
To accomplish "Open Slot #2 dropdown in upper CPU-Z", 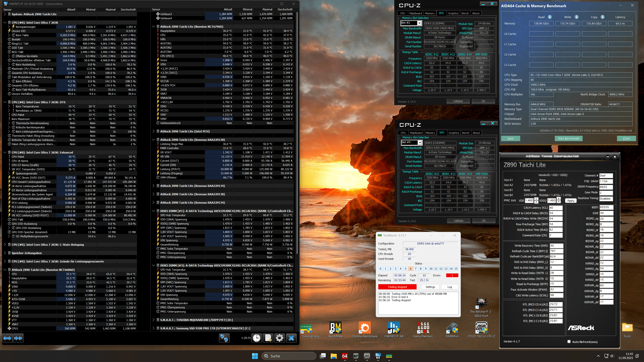I will click(x=419, y=23).
